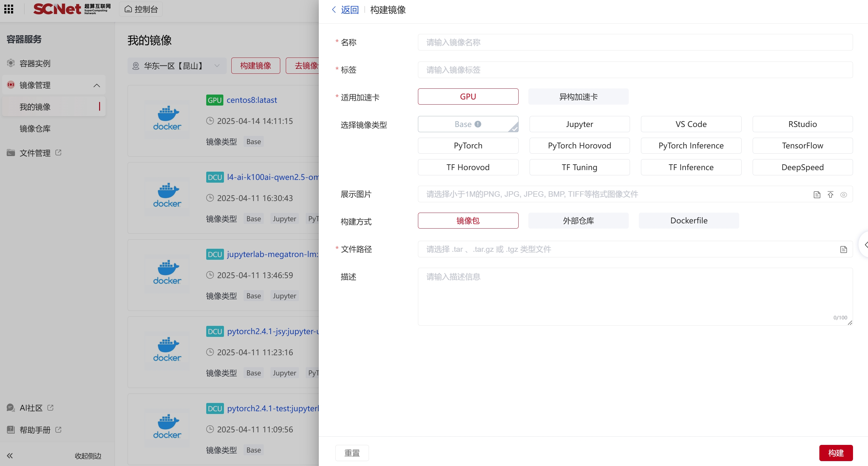This screenshot has height=466, width=868.
Task: Click the SCNet logo
Action: [x=72, y=9]
